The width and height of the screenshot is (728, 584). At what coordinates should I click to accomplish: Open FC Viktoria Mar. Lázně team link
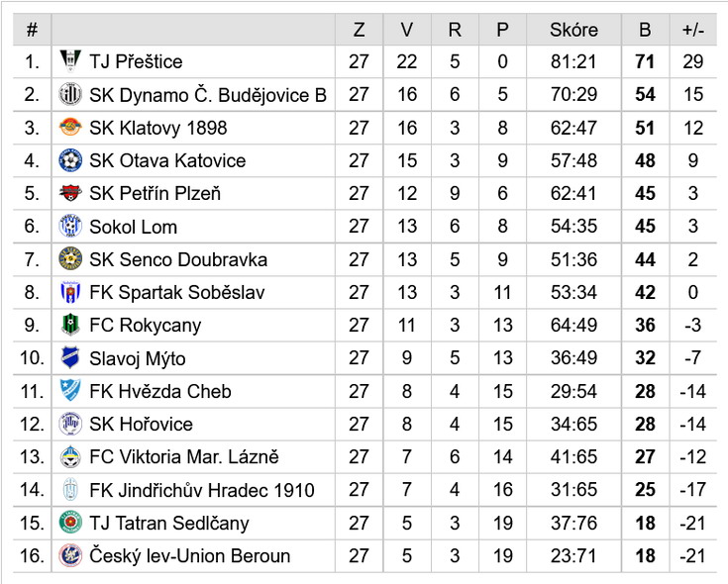pyautogui.click(x=184, y=457)
